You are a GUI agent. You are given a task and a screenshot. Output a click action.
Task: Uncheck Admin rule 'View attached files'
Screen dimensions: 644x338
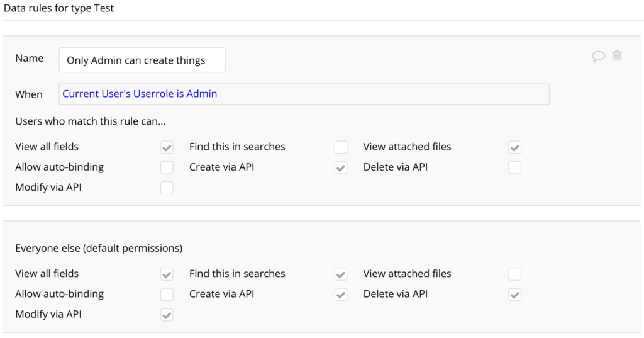(515, 147)
